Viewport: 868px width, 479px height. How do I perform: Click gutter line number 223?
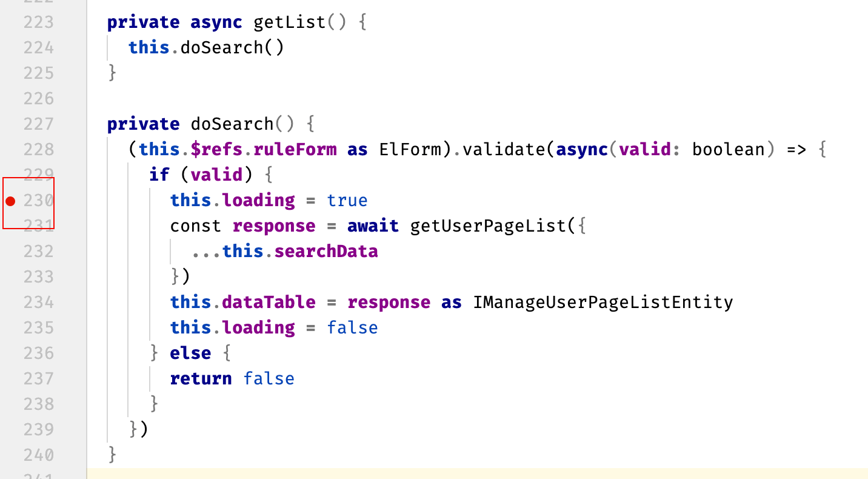click(x=39, y=22)
